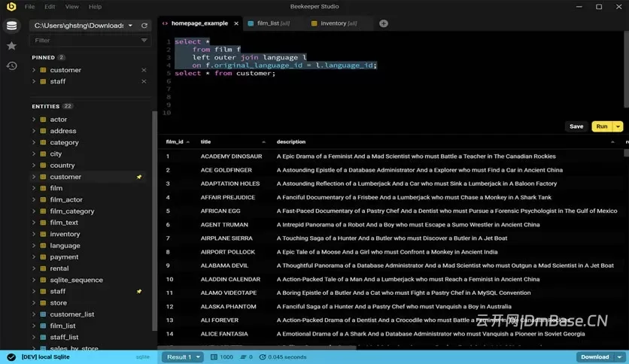Click the results horizontal scrollbar
The width and height of the screenshot is (629, 364).
[258, 347]
